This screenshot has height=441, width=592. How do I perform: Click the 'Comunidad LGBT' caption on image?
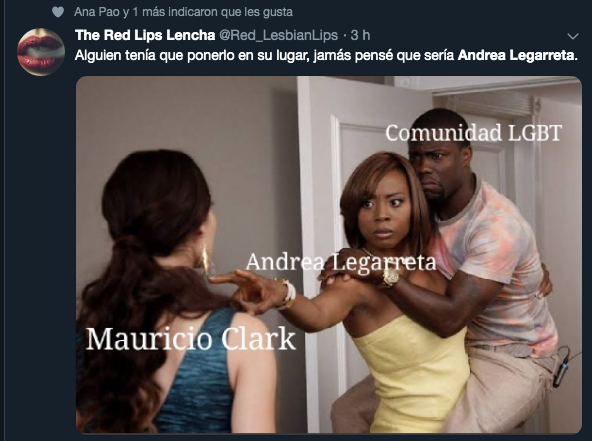pyautogui.click(x=473, y=133)
